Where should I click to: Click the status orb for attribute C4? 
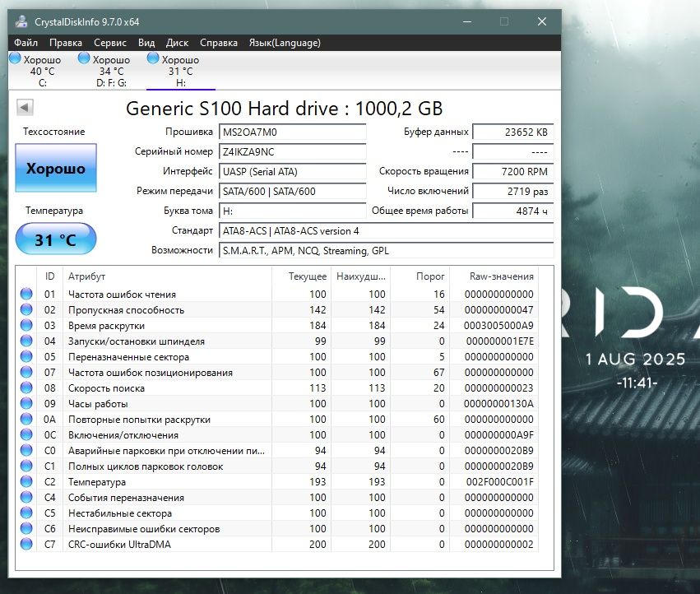pyautogui.click(x=26, y=497)
